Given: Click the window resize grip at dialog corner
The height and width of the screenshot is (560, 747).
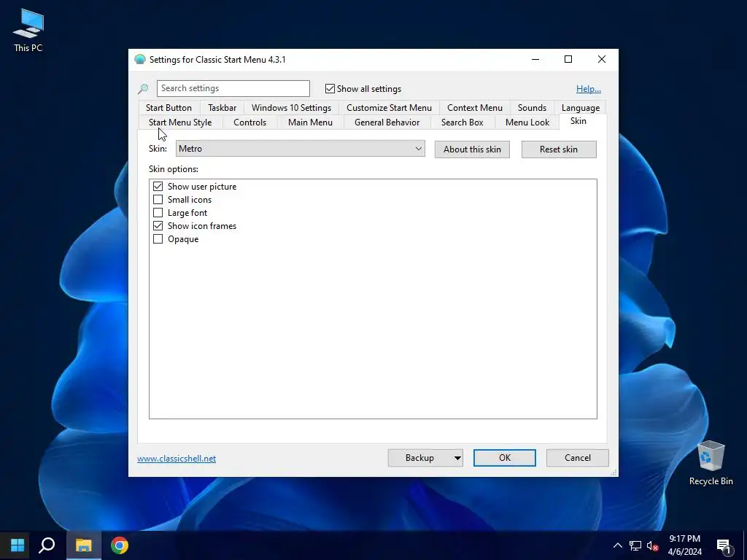Looking at the screenshot, I should click(614, 472).
